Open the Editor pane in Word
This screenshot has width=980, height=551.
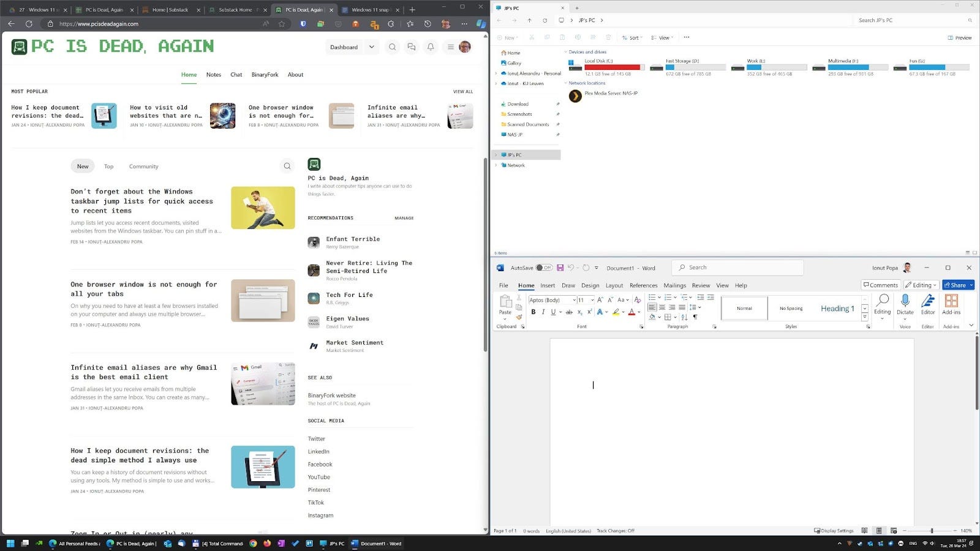[928, 304]
